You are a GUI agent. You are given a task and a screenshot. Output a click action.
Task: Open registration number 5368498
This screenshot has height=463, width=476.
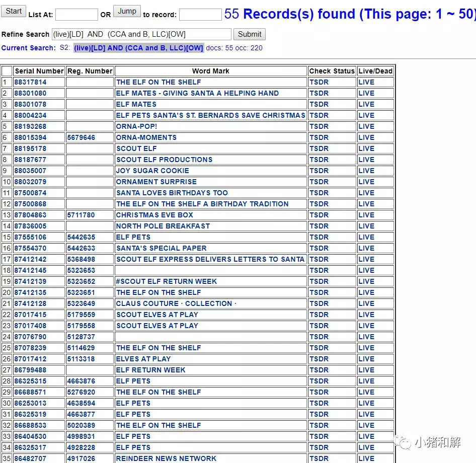pos(81,259)
